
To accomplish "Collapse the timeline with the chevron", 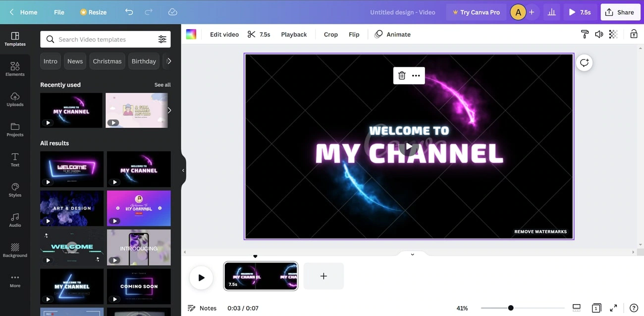I will (x=412, y=254).
